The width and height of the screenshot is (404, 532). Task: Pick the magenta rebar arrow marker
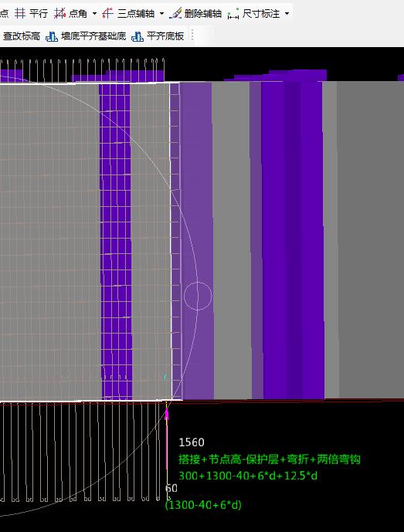pos(167,414)
